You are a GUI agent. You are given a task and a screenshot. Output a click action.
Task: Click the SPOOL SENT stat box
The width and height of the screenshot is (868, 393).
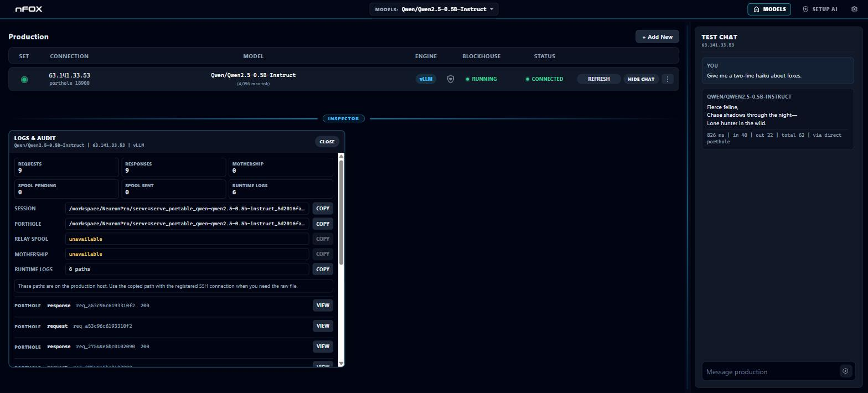[174, 189]
